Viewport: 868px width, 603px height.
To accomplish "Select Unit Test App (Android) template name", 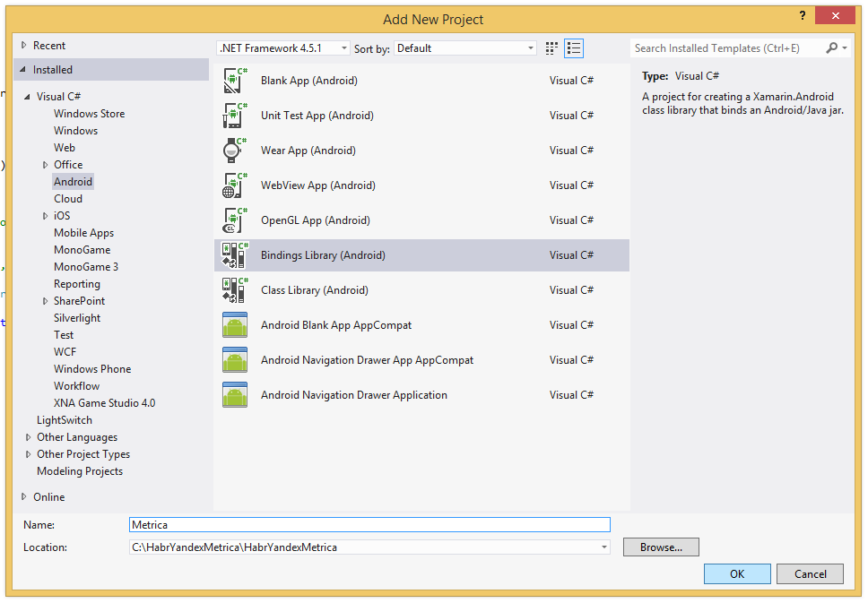I will pyautogui.click(x=317, y=116).
